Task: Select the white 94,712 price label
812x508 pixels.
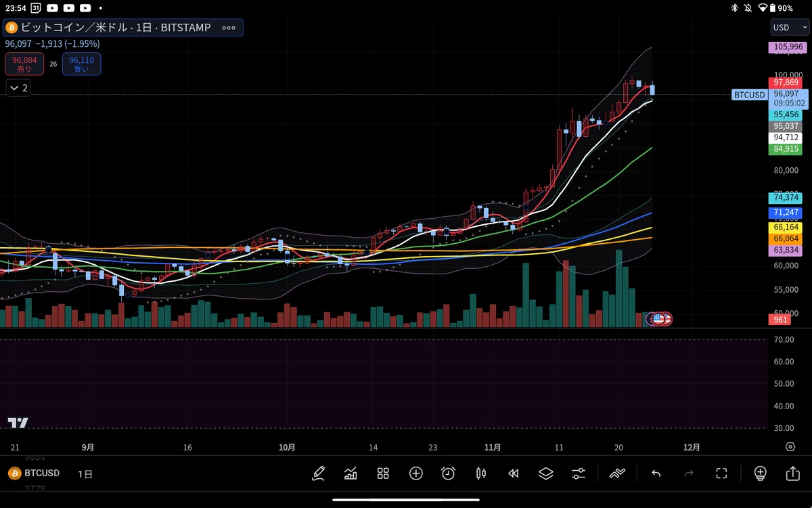Action: [x=786, y=137]
